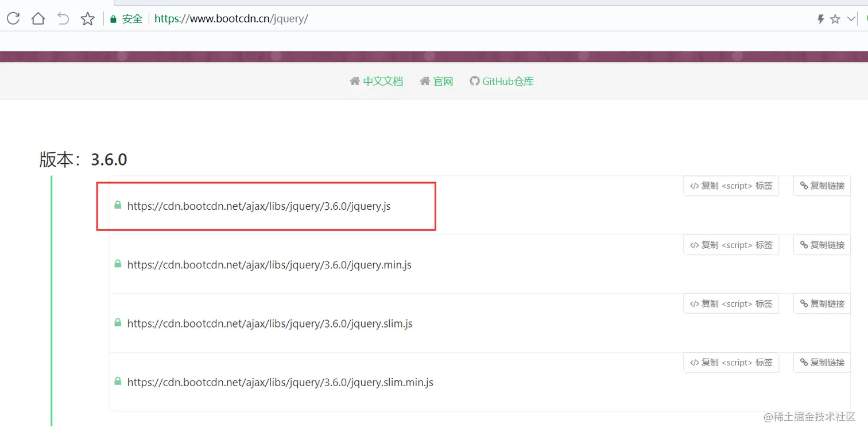The width and height of the screenshot is (868, 435).
Task: Open the 官网 link
Action: [x=443, y=82]
